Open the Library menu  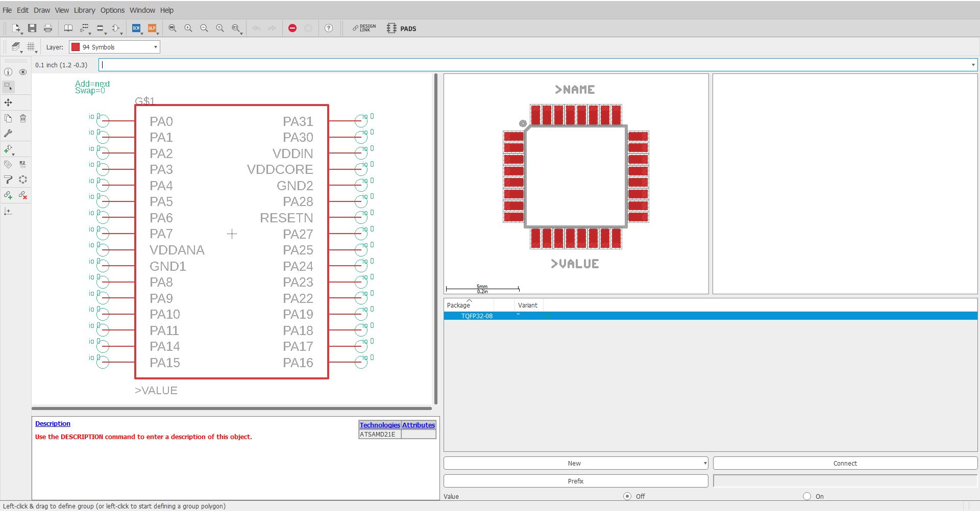(85, 10)
